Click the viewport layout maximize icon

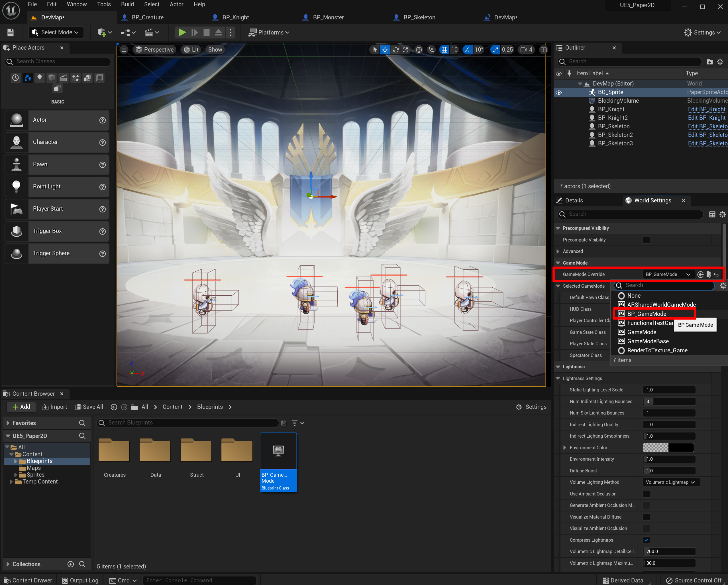(x=543, y=50)
